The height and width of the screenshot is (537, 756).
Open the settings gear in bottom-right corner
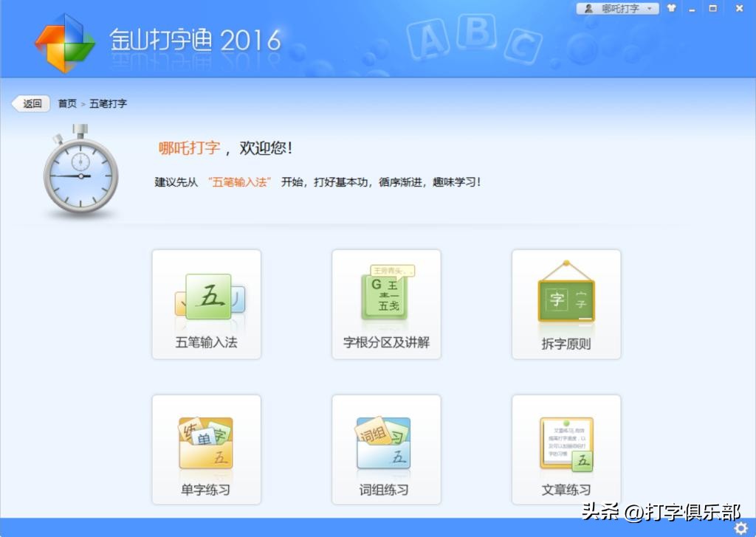(x=742, y=527)
